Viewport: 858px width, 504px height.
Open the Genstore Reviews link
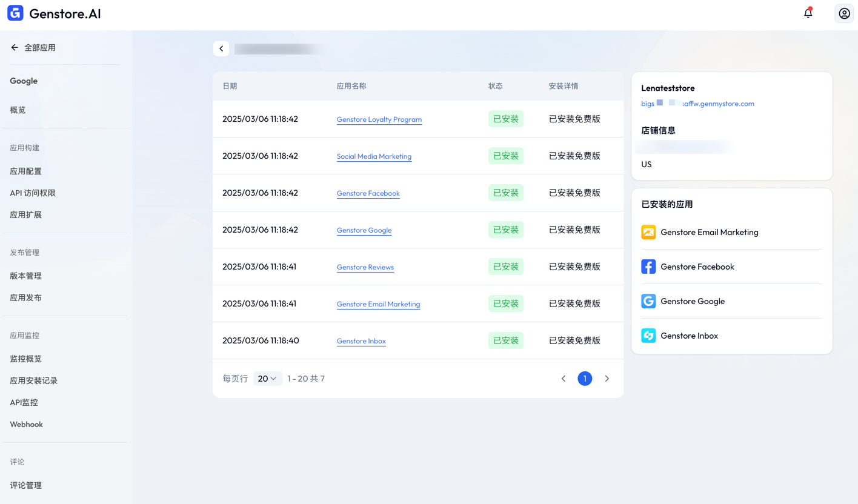[365, 267]
